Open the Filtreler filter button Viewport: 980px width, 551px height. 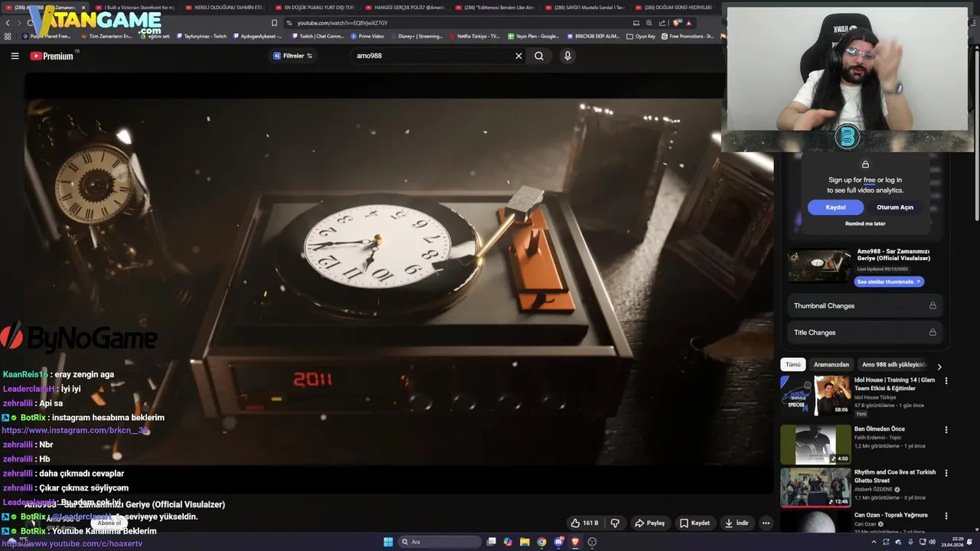coord(293,56)
